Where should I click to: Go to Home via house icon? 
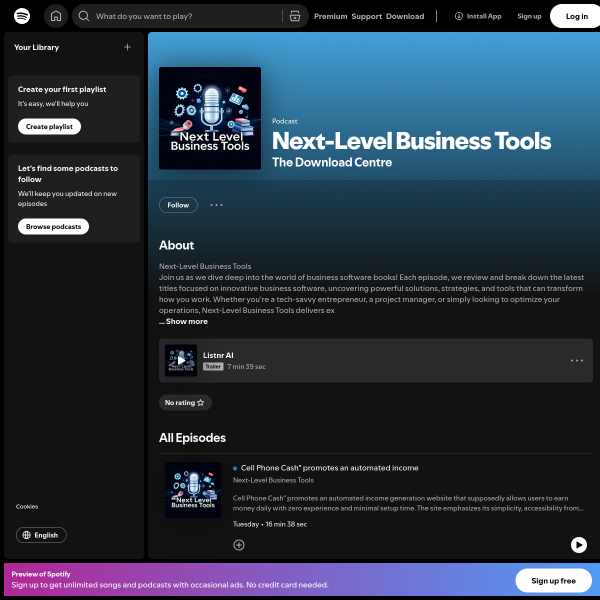pos(56,16)
